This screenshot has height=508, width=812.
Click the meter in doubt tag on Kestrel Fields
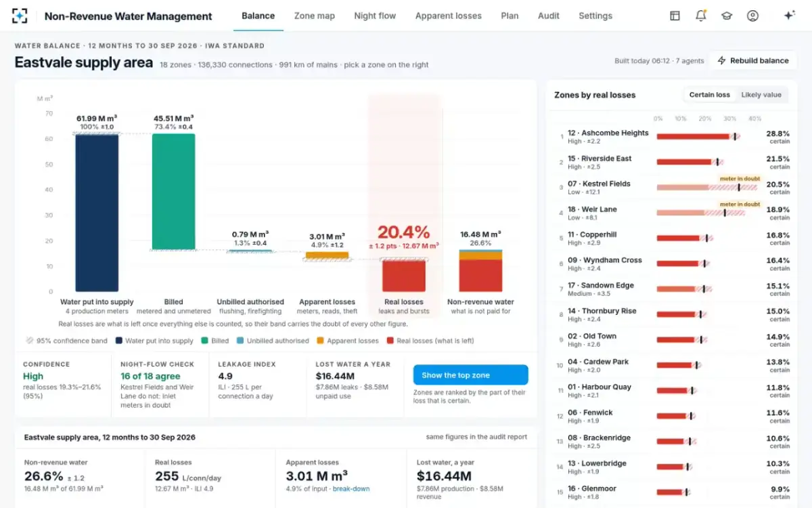740,179
